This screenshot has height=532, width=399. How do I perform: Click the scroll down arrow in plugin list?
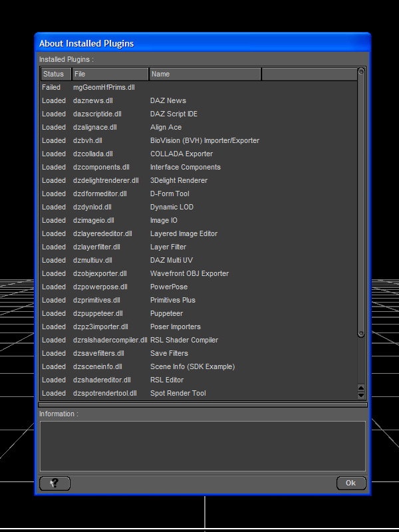click(x=361, y=395)
